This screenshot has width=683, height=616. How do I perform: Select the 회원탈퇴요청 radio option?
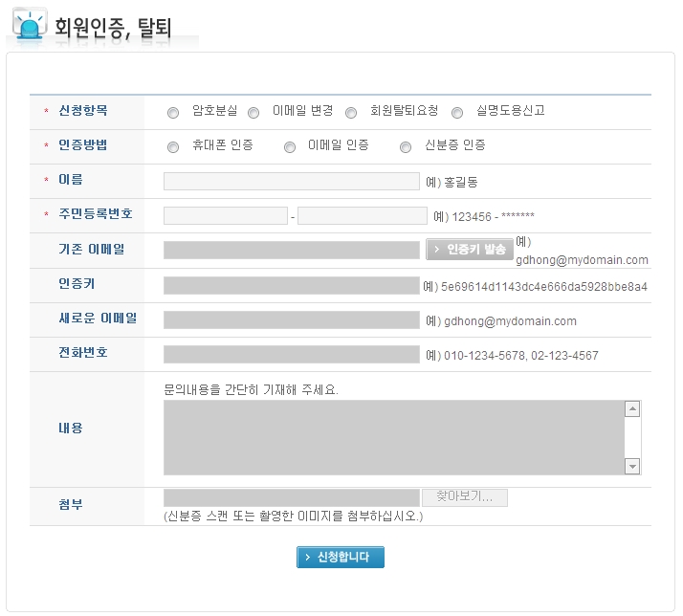point(351,113)
